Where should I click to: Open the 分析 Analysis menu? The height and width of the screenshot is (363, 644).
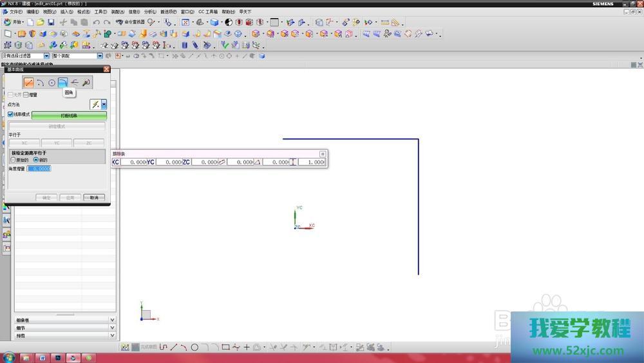point(149,12)
